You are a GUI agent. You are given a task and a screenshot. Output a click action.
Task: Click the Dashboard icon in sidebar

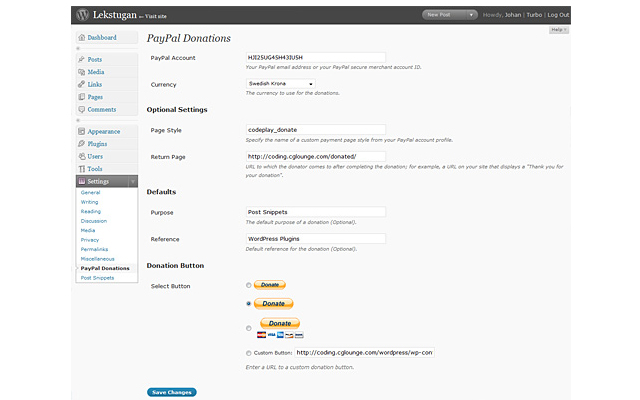(x=81, y=38)
